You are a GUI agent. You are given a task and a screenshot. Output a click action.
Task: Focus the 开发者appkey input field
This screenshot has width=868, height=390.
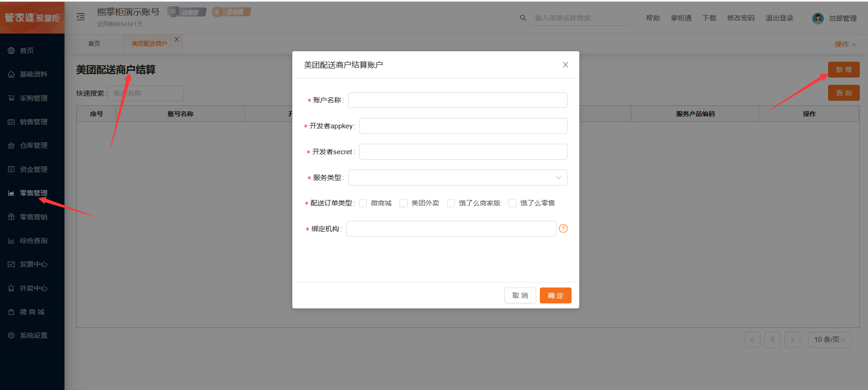(463, 126)
